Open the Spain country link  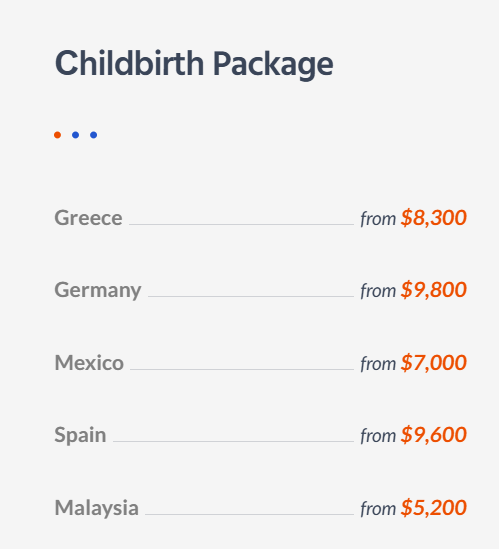pos(80,435)
